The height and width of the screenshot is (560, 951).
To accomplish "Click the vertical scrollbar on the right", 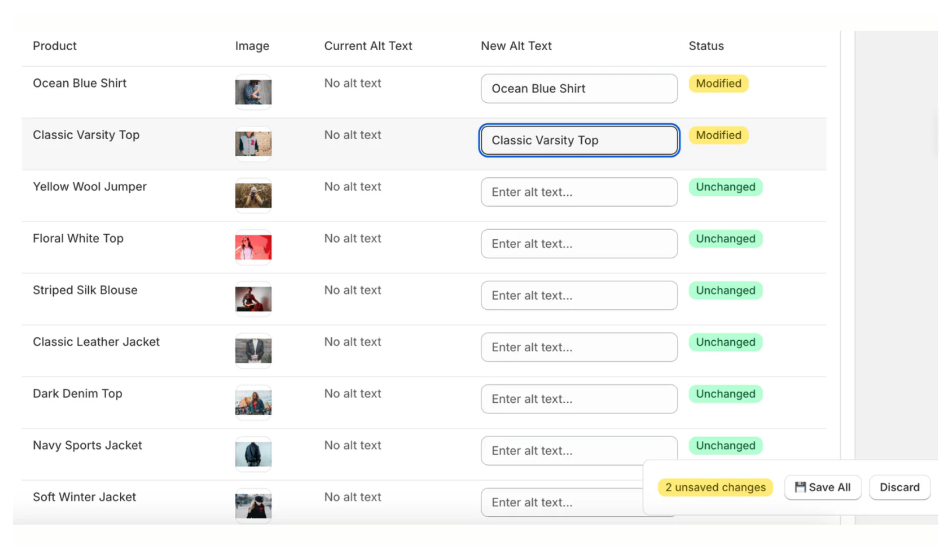I will tap(846, 262).
